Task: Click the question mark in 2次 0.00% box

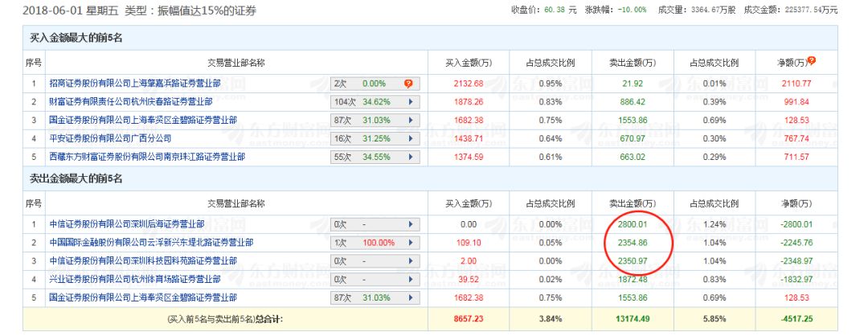Action: point(408,84)
